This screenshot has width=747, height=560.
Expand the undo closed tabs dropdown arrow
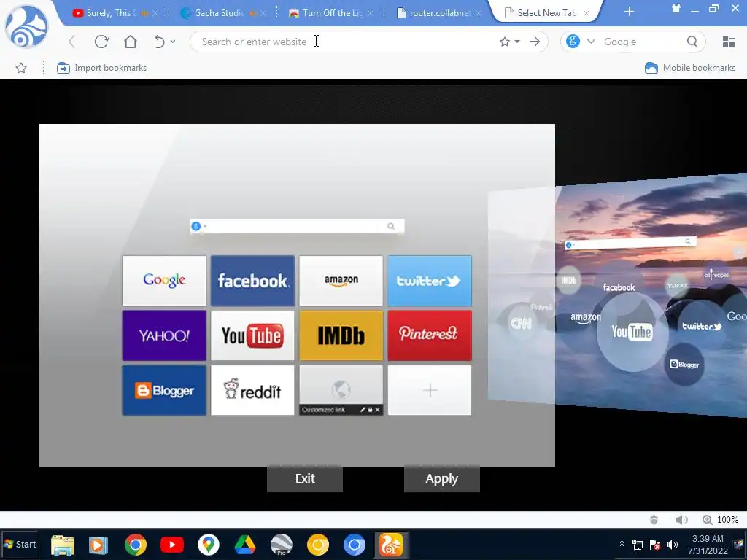point(173,42)
